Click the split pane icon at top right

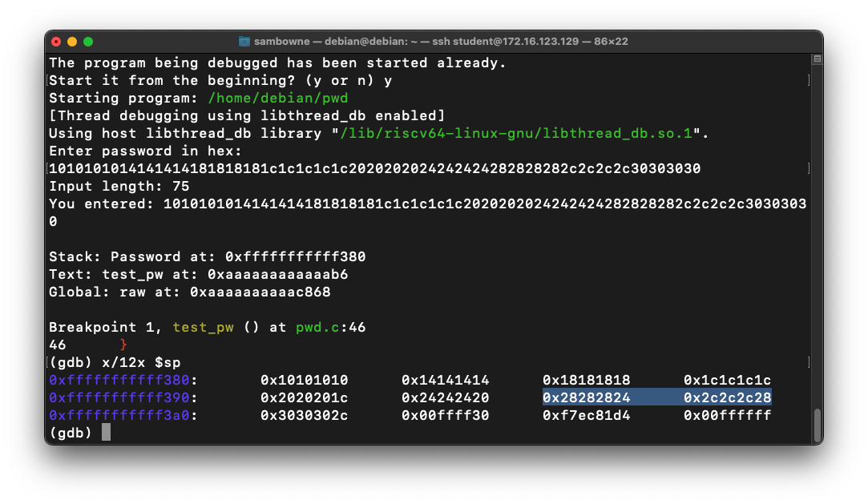pos(817,58)
